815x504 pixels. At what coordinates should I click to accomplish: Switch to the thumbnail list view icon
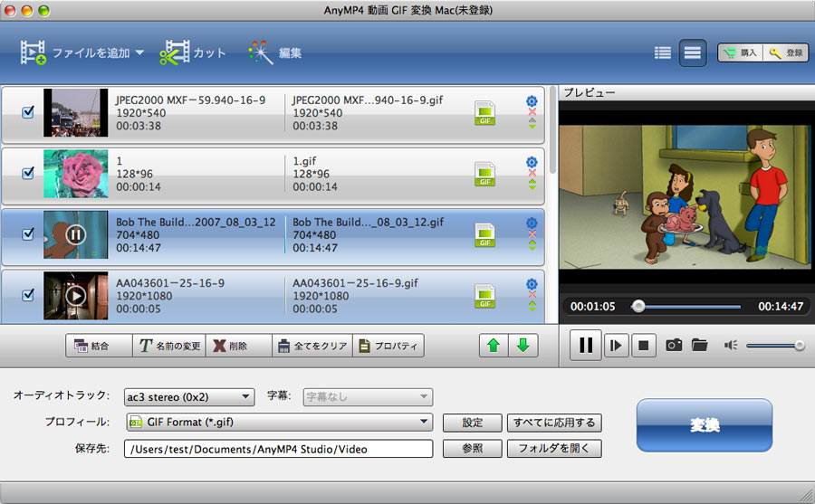pyautogui.click(x=663, y=53)
